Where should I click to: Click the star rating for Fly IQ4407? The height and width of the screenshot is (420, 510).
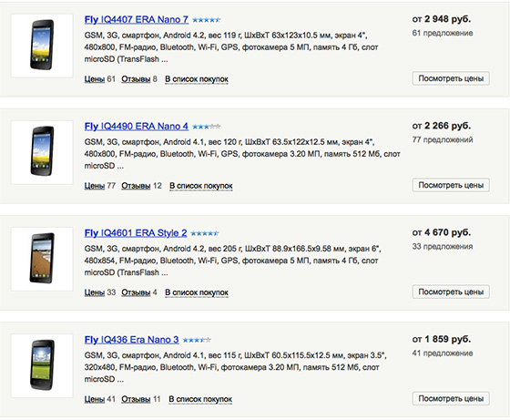click(206, 20)
